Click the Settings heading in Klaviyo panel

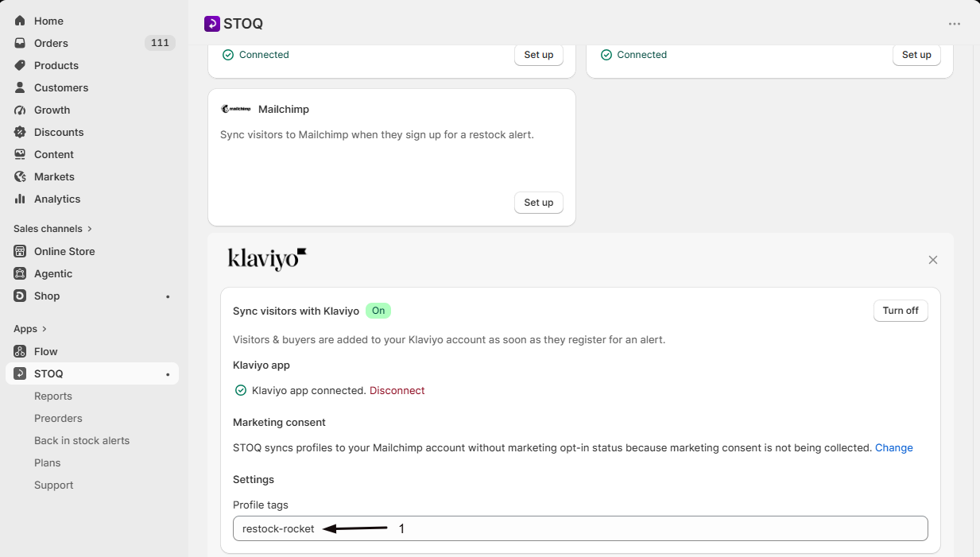[x=254, y=479]
